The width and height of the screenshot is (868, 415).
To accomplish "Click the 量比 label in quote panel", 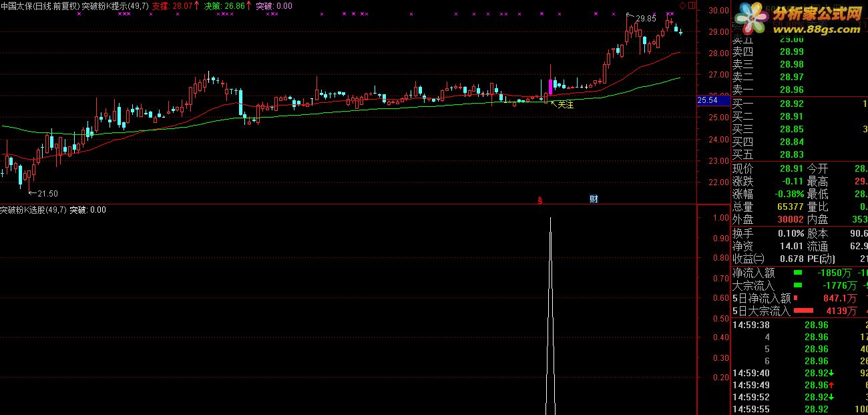I will 818,207.
